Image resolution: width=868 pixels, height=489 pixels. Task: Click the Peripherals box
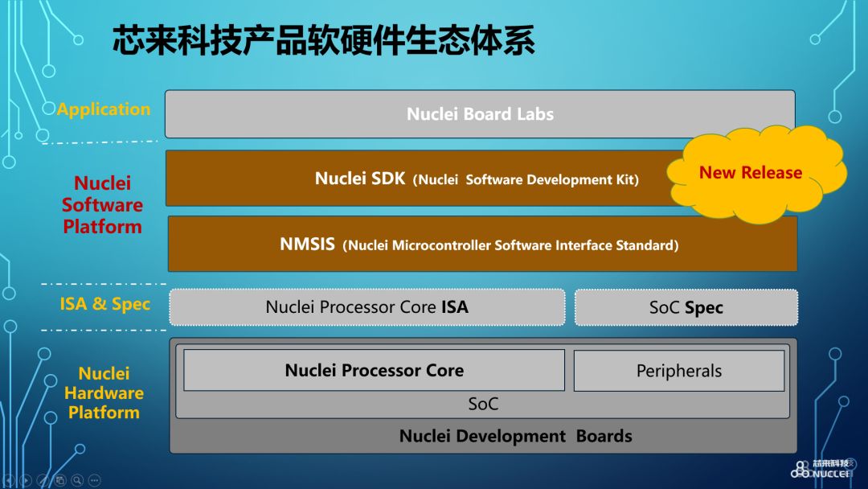pos(679,370)
